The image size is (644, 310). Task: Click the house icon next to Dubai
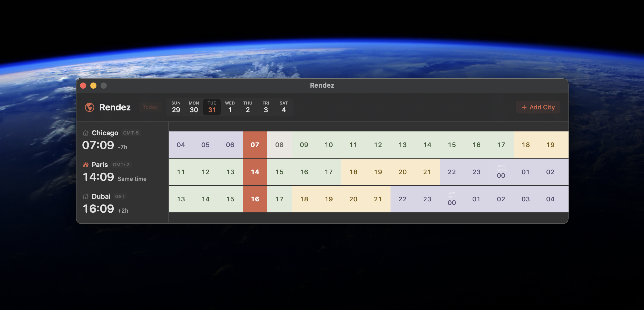pyautogui.click(x=86, y=196)
